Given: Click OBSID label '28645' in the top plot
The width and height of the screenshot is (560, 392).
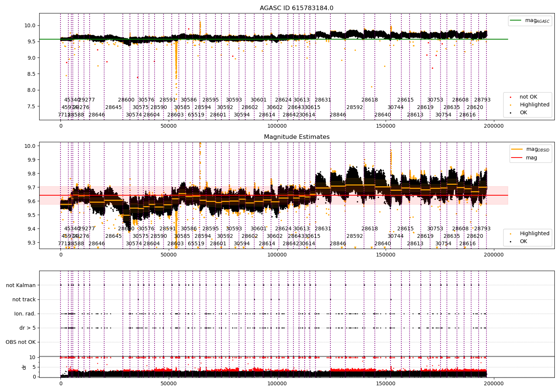Looking at the screenshot, I should pyautogui.click(x=113, y=108).
